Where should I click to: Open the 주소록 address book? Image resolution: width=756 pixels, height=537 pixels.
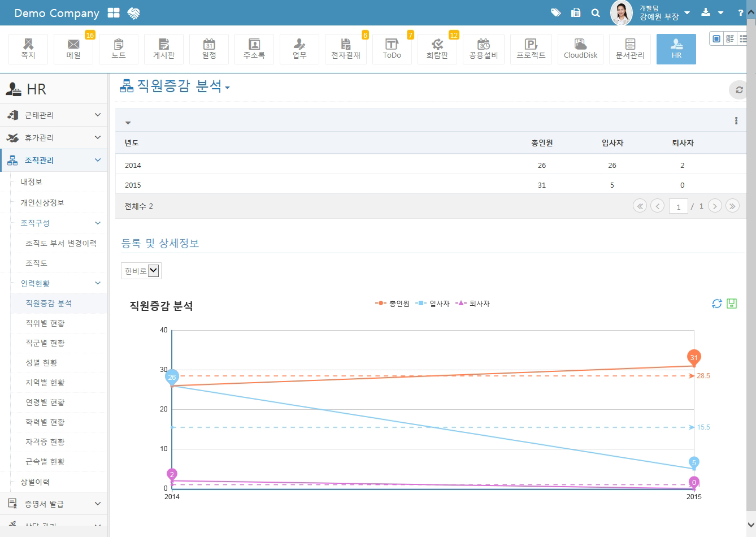254,49
